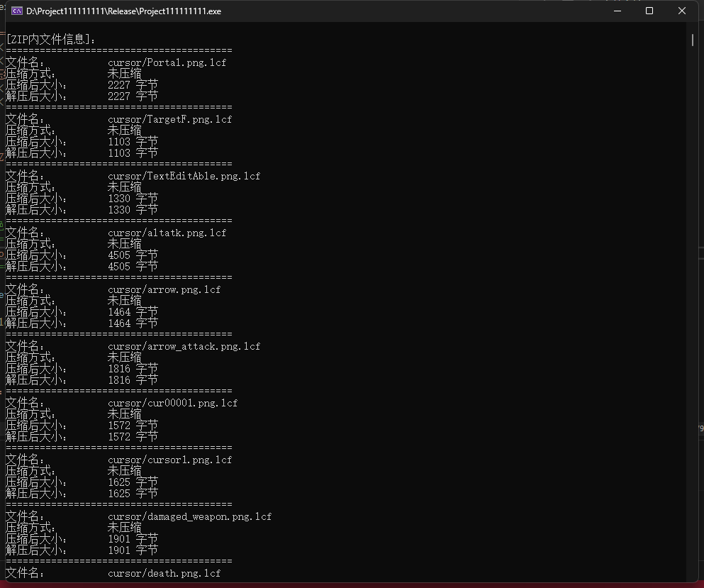Click file name cursor/altatk.png.lcf
704x588 pixels.
(x=167, y=233)
